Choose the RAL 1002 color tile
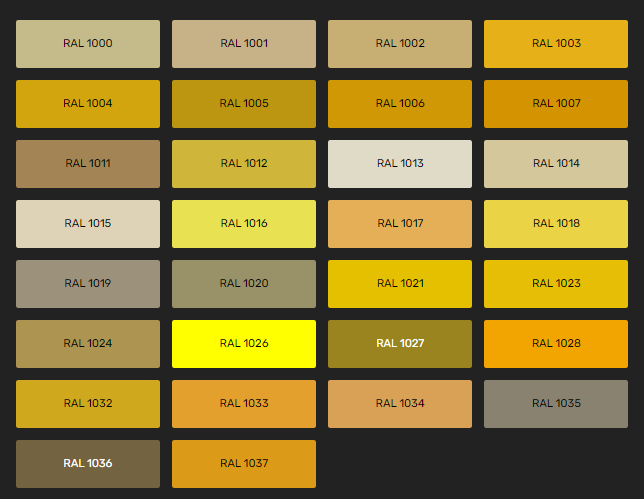This screenshot has width=644, height=499. pos(400,44)
